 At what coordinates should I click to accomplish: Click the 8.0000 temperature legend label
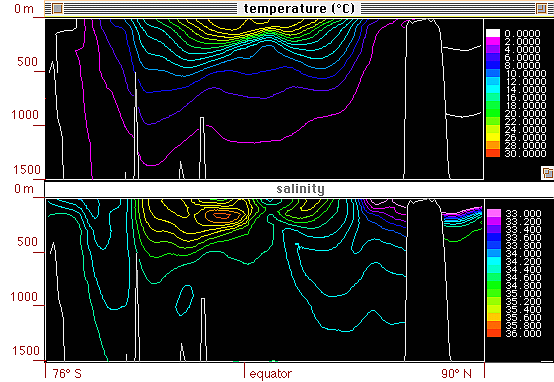pyautogui.click(x=523, y=66)
